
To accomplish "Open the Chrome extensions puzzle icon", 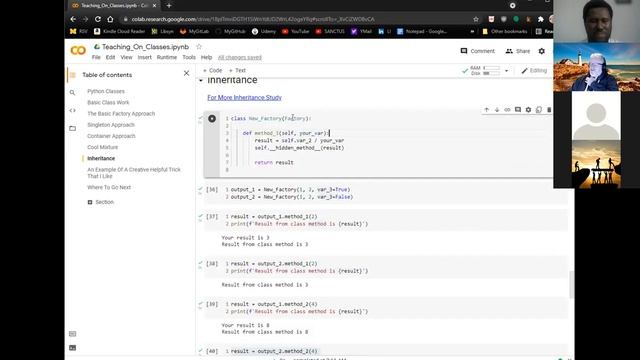I will click(541, 19).
